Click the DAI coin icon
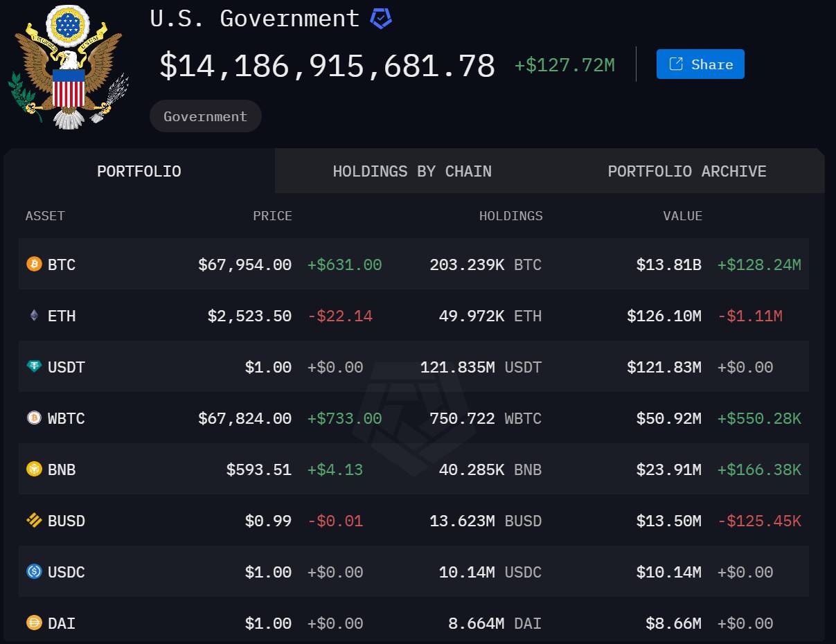Image resolution: width=836 pixels, height=644 pixels. [34, 623]
